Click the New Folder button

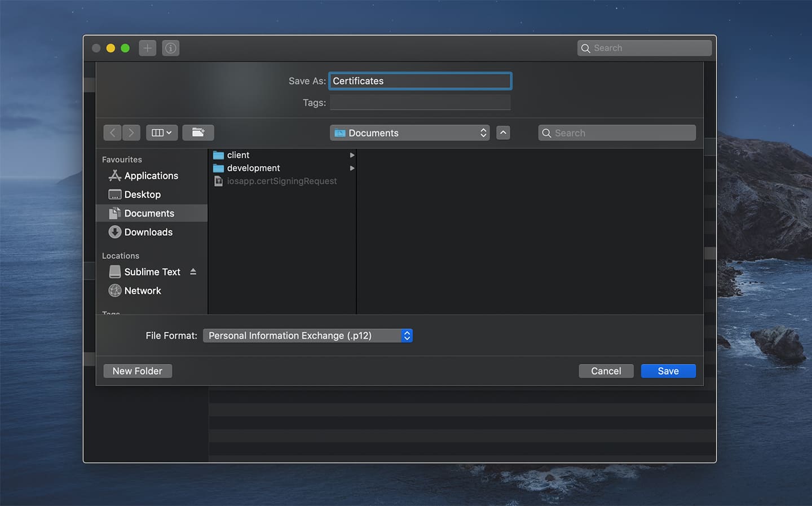click(x=138, y=371)
